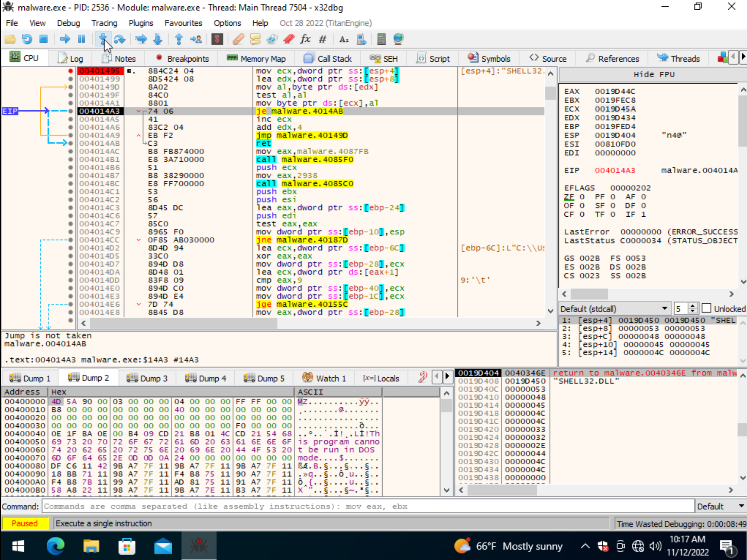This screenshot has width=747, height=560.
Task: Open the Tracing menu
Action: tap(104, 23)
